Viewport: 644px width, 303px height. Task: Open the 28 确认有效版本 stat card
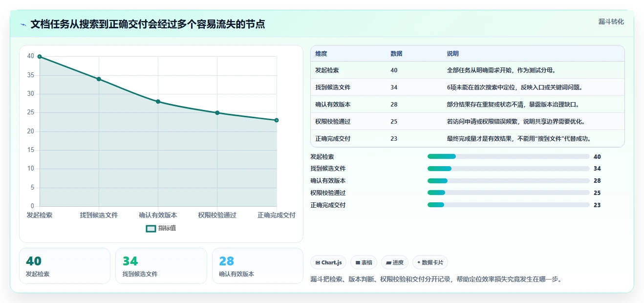(x=258, y=266)
